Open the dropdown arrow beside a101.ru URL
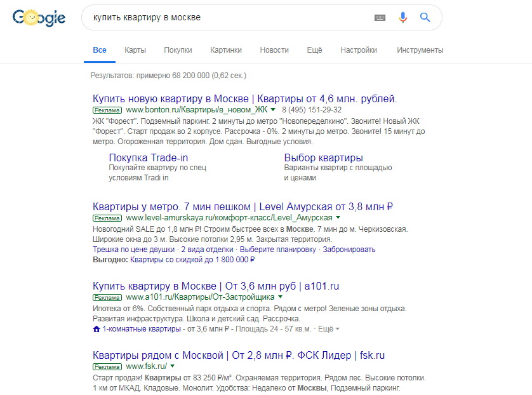The width and height of the screenshot is (532, 395). click(279, 297)
